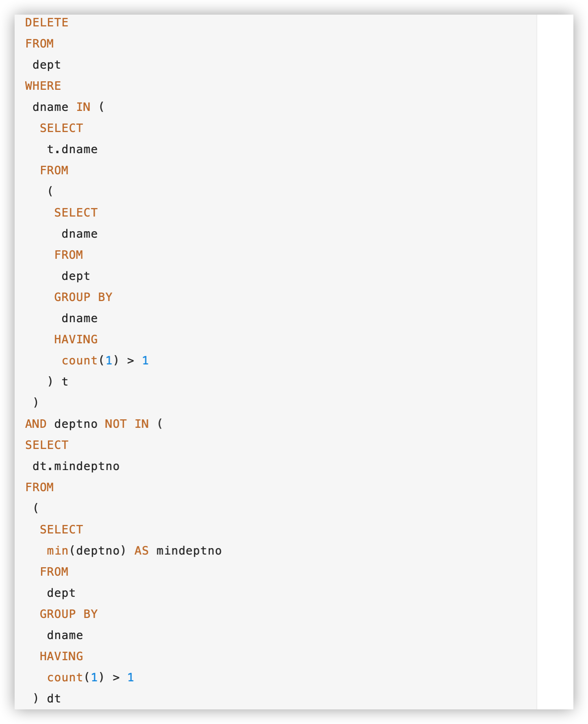Click the last count function near the bottom
Screen dimensions: 588x724
65,677
